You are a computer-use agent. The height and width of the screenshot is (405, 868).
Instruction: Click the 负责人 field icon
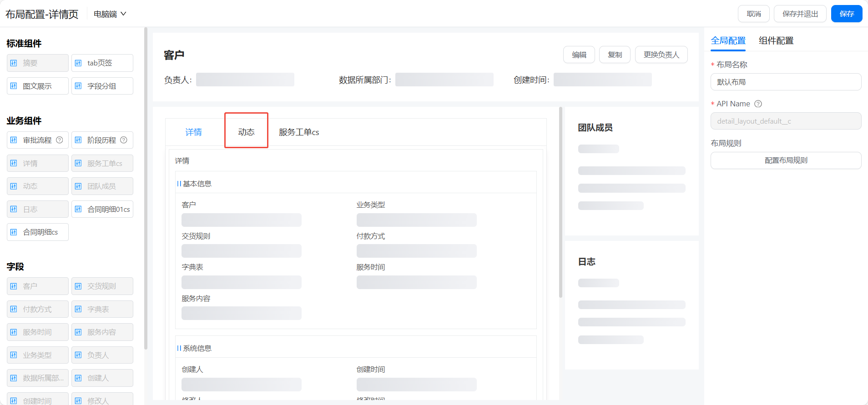78,355
